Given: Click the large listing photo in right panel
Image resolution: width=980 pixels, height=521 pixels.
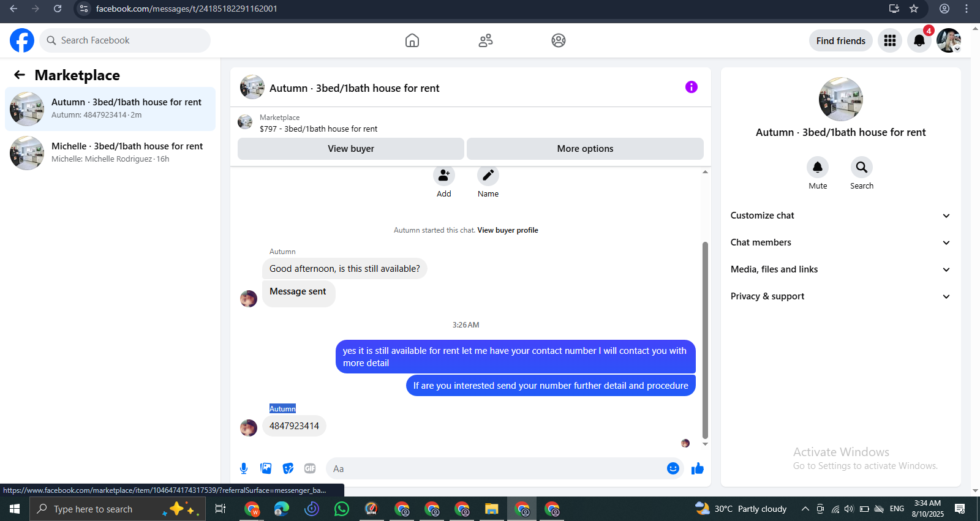Looking at the screenshot, I should pos(841,99).
